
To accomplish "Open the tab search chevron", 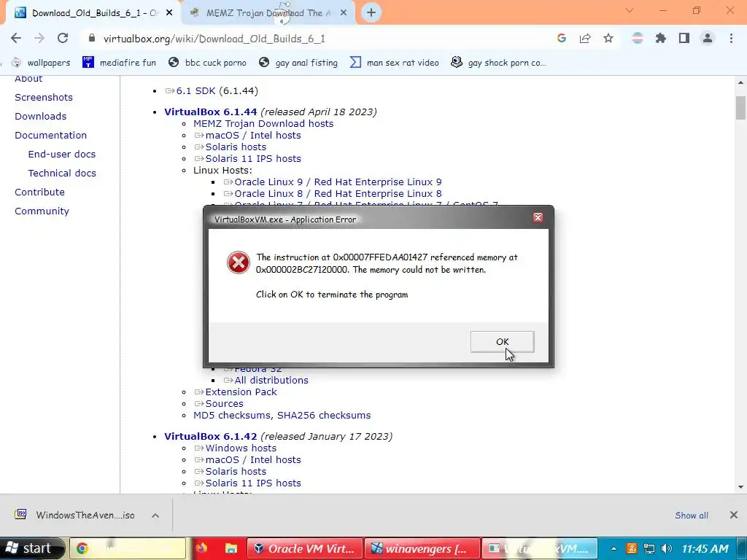I will tap(630, 10).
